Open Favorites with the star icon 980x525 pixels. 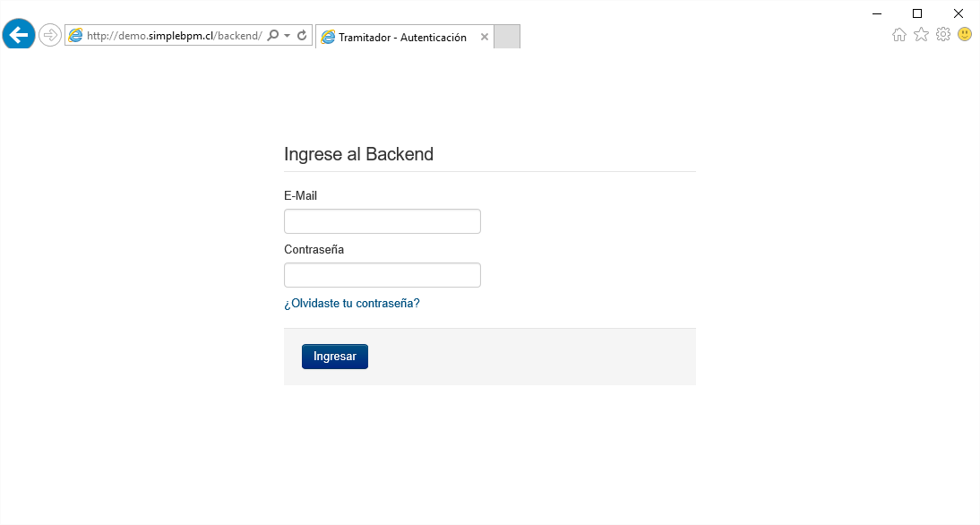click(x=921, y=34)
